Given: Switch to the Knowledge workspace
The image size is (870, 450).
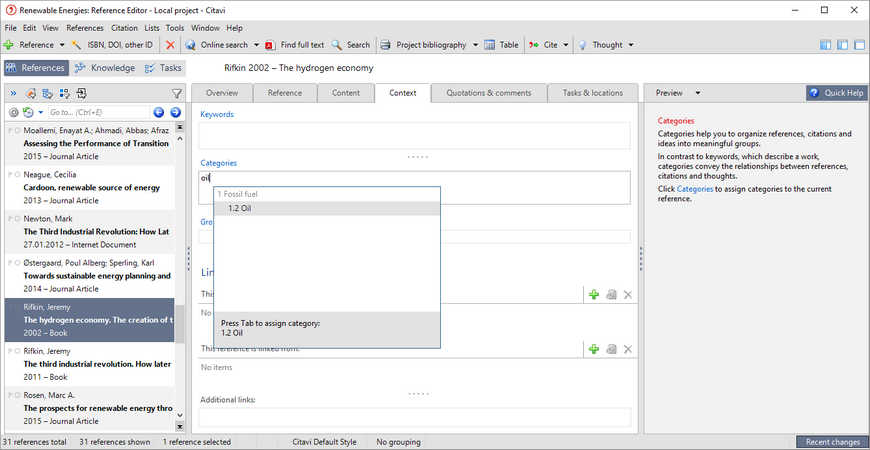Looking at the screenshot, I should (105, 68).
